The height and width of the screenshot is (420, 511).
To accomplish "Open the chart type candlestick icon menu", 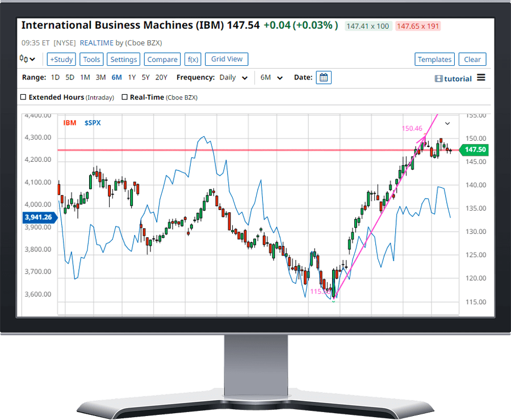I will (x=27, y=59).
